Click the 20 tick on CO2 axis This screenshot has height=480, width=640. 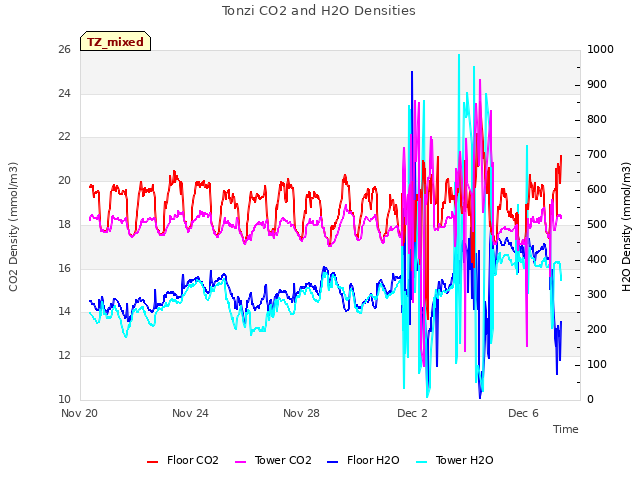(64, 180)
